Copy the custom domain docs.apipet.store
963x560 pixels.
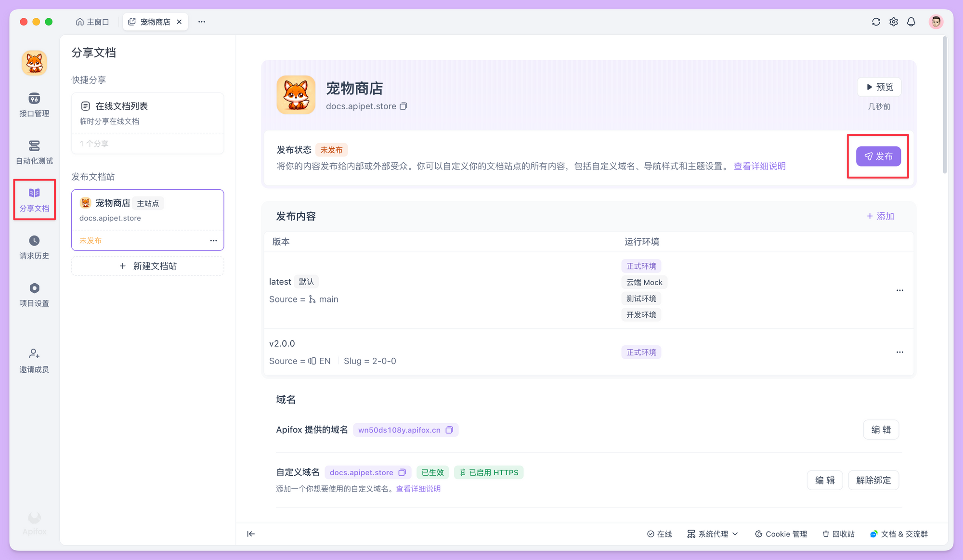(x=402, y=472)
